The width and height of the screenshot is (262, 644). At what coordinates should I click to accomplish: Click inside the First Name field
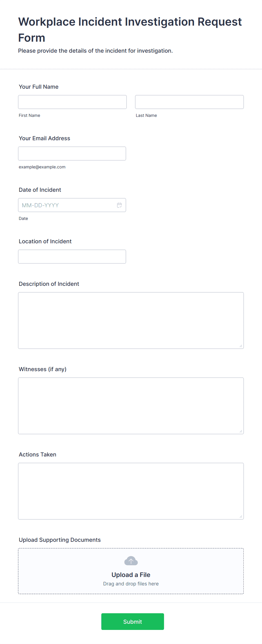tap(72, 102)
